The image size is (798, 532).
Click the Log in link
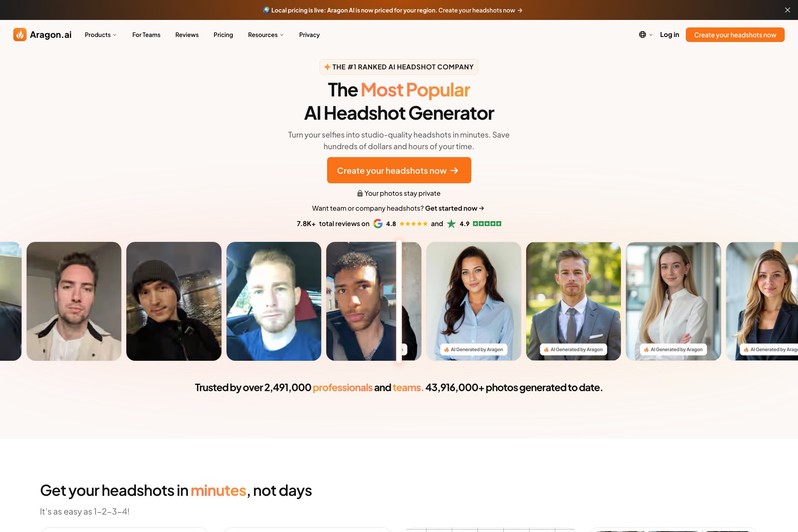[x=670, y=35]
